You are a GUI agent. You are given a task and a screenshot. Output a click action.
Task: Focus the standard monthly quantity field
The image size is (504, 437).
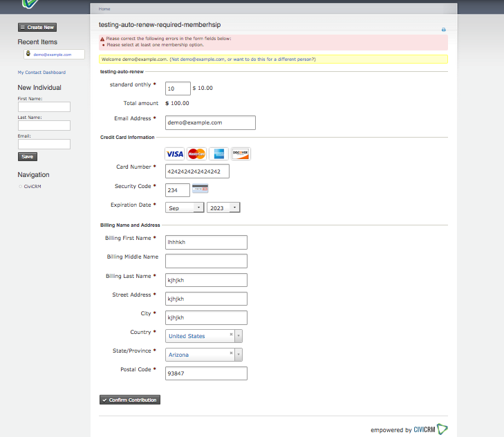178,89
